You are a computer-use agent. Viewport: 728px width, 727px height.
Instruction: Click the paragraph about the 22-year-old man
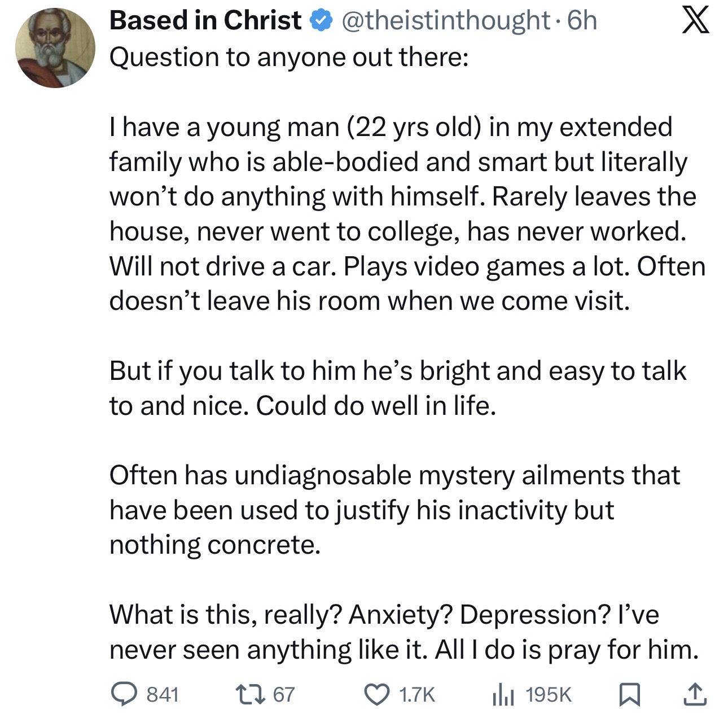pyautogui.click(x=406, y=214)
